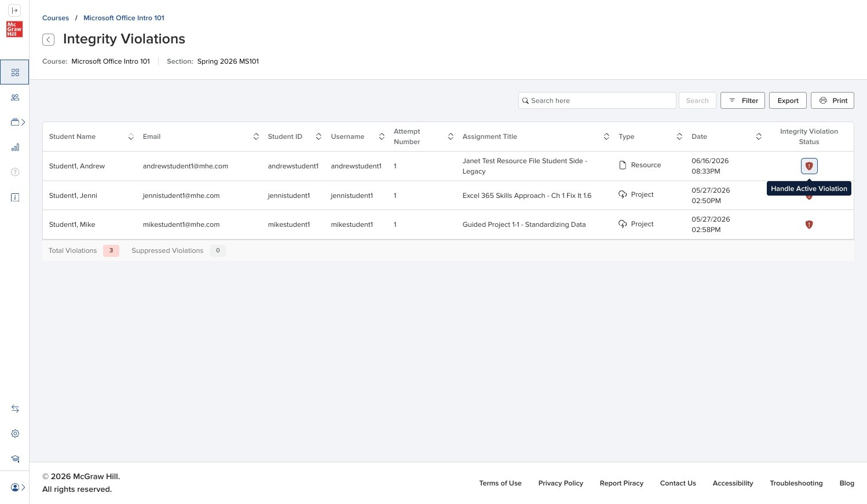Sort table by Type column
This screenshot has width=867, height=504.
pos(679,137)
